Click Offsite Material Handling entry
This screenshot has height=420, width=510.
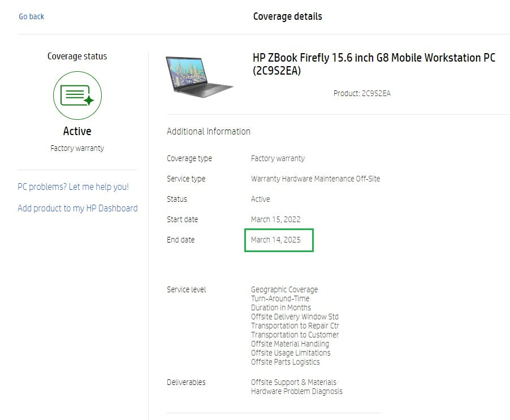pos(290,344)
